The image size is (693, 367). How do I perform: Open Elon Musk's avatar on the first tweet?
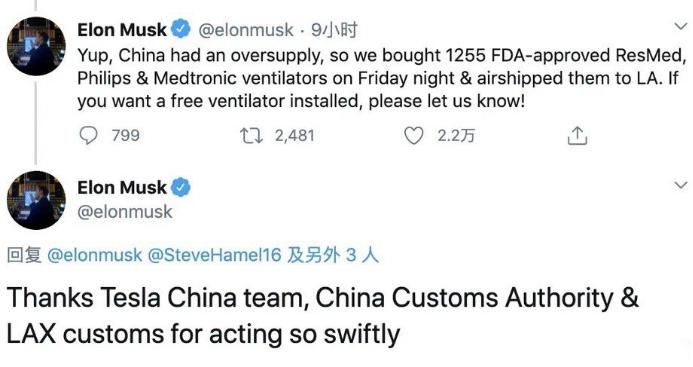tap(36, 46)
